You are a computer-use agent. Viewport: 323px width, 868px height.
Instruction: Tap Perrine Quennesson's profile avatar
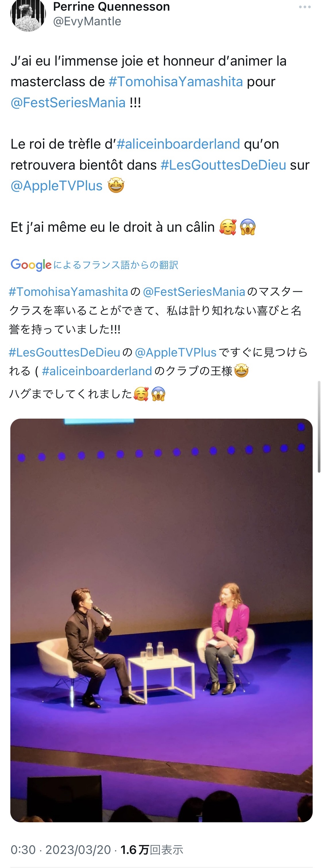click(28, 15)
